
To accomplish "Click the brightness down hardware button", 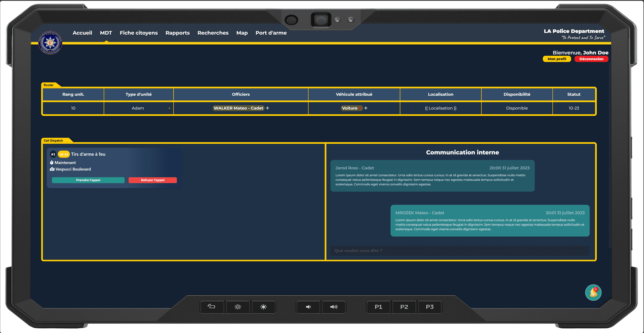I will (238, 307).
